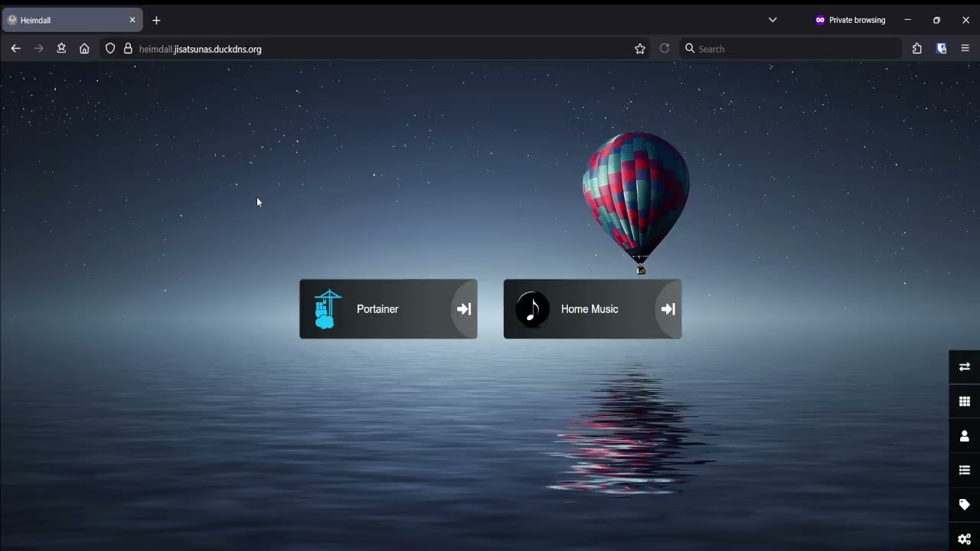Open the Portainer app tile
The height and width of the screenshot is (551, 980).
pyautogui.click(x=388, y=309)
